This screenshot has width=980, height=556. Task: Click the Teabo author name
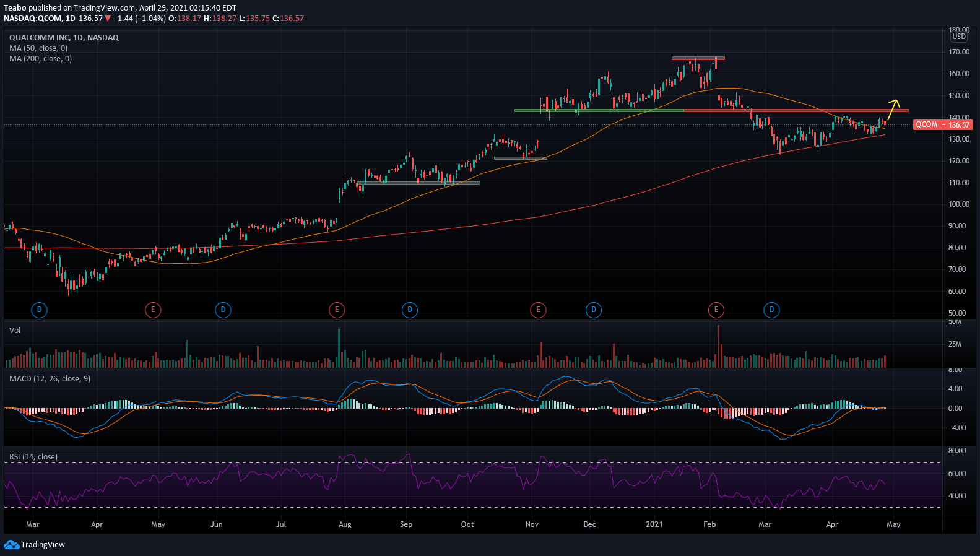point(15,8)
